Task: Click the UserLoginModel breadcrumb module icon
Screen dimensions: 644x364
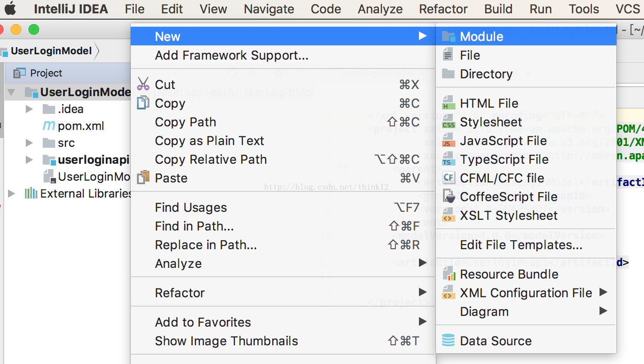Action: (4, 51)
